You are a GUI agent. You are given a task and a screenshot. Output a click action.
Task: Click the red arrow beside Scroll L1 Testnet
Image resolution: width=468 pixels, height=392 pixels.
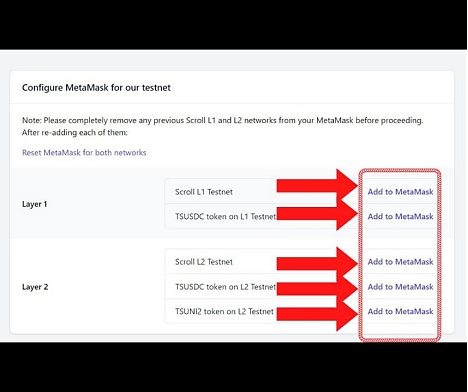(x=317, y=186)
